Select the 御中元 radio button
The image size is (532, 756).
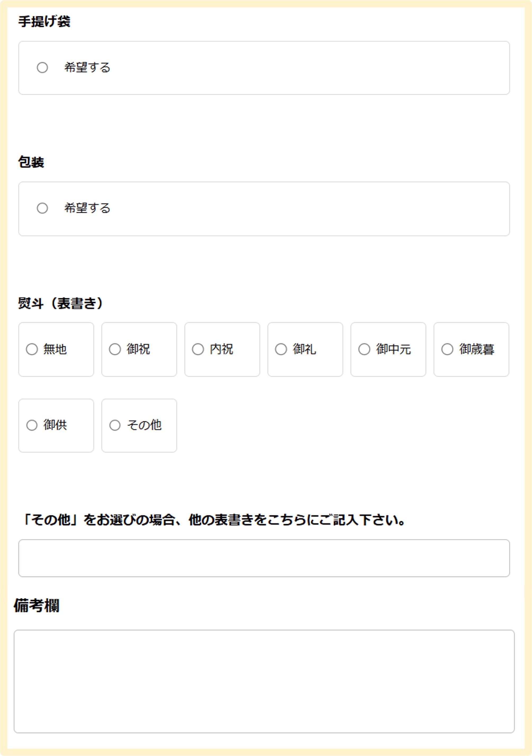[364, 349]
